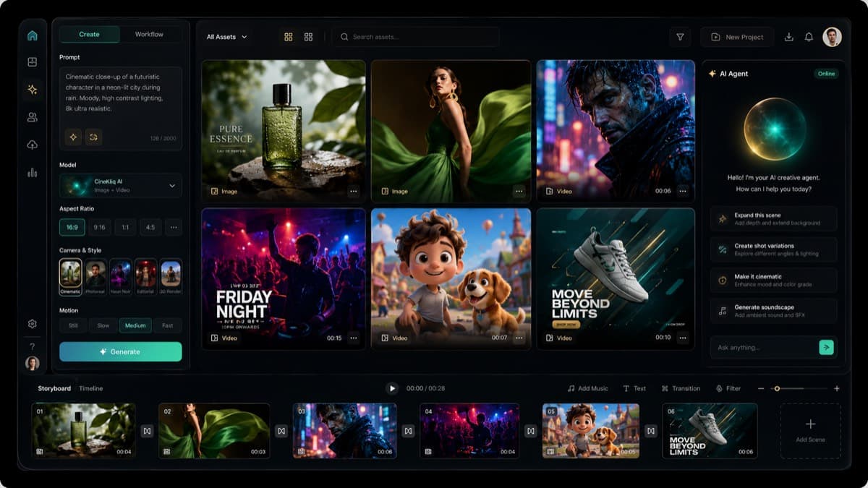Select the AI sparkle generate sidebar icon
This screenshot has width=868, height=488.
(x=32, y=90)
